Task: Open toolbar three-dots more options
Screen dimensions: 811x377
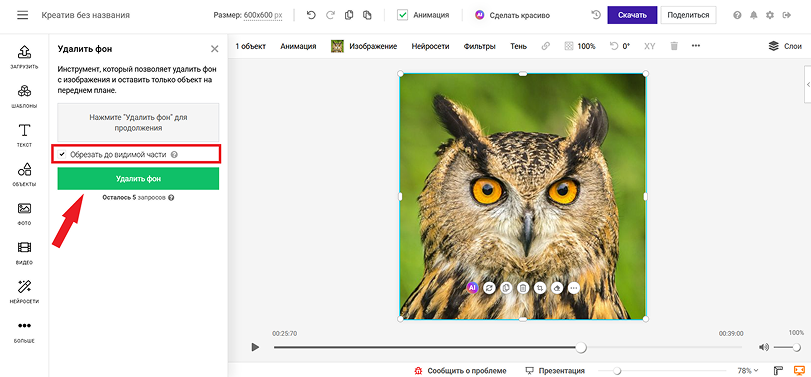Action: pos(696,46)
